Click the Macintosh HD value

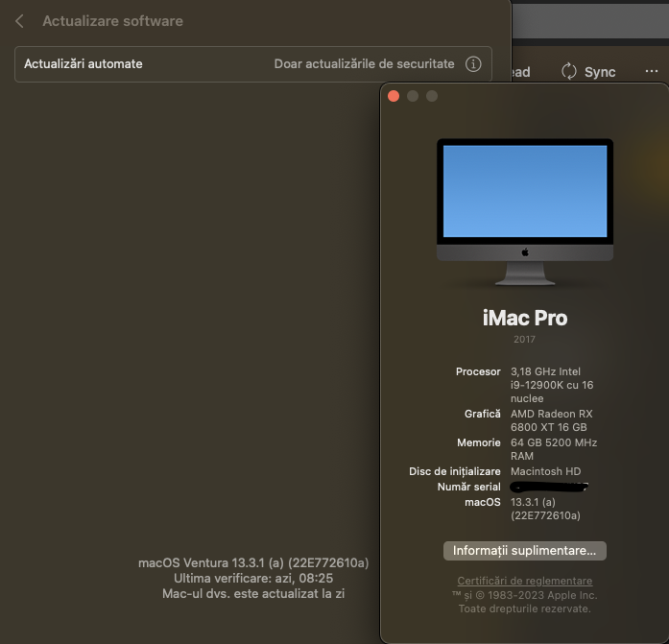[x=546, y=471]
